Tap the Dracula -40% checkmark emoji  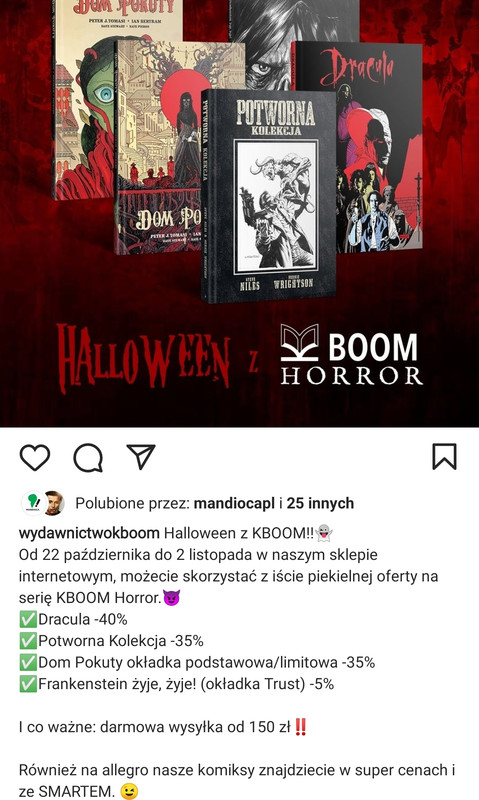pyautogui.click(x=28, y=619)
